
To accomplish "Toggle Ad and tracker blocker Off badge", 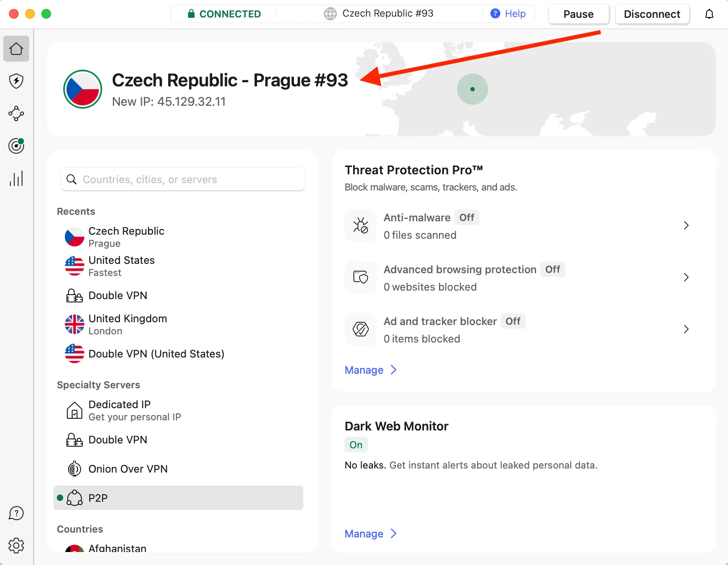I will tap(513, 321).
